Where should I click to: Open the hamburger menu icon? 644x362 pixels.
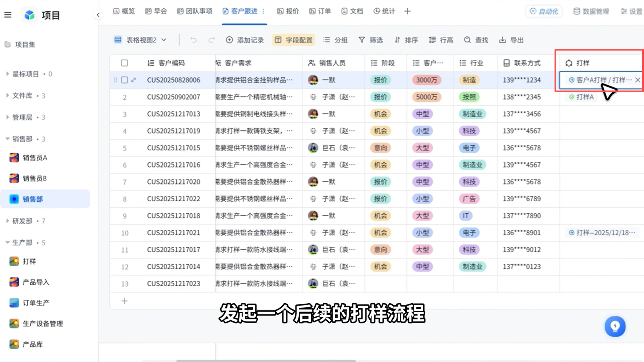point(8,15)
